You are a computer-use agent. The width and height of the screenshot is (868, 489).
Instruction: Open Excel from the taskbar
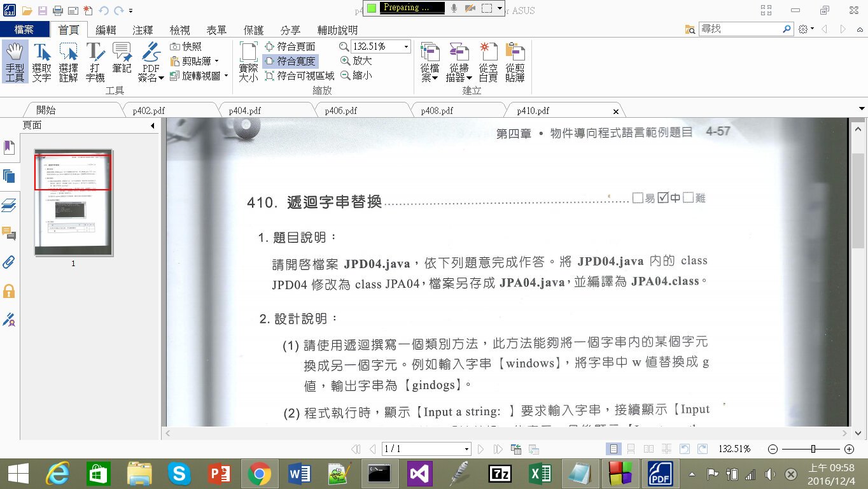click(540, 474)
